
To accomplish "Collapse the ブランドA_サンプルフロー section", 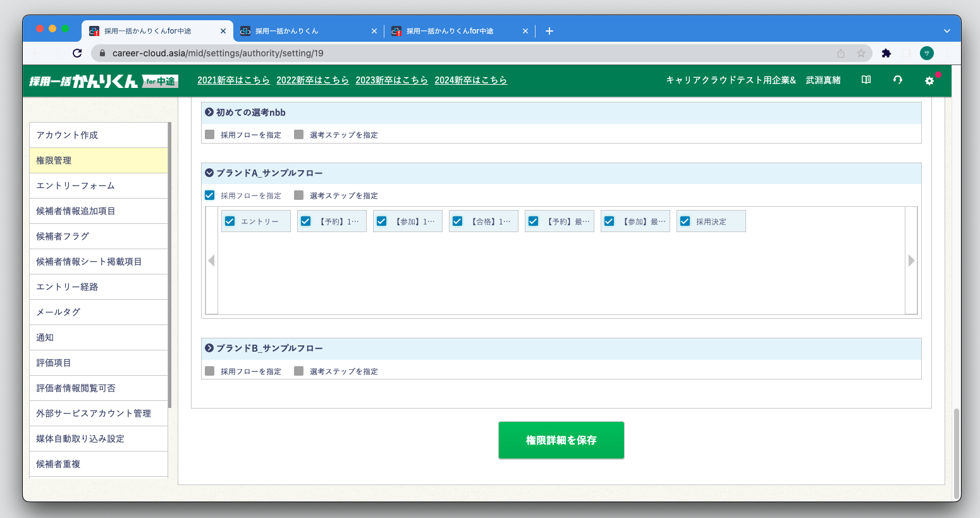I will tap(209, 173).
